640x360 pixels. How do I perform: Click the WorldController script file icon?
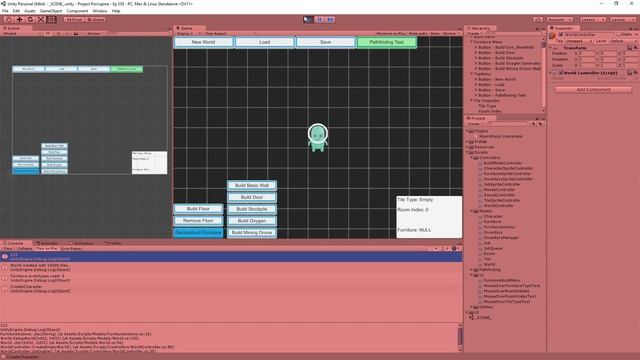pos(480,206)
